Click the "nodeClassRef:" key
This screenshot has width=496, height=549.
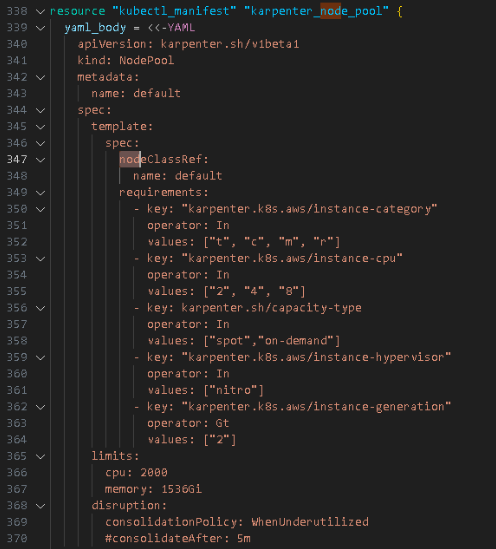[x=164, y=160]
